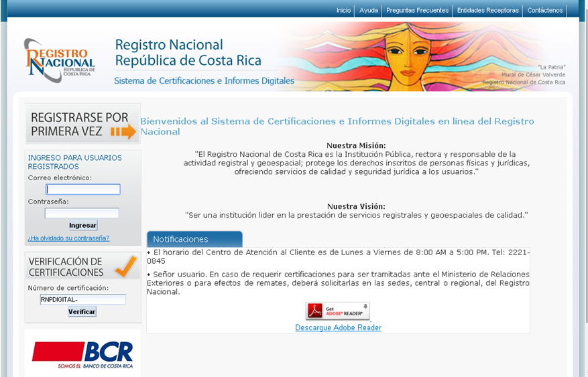Focus the Correo electrónico field
The image size is (588, 377).
(82, 190)
